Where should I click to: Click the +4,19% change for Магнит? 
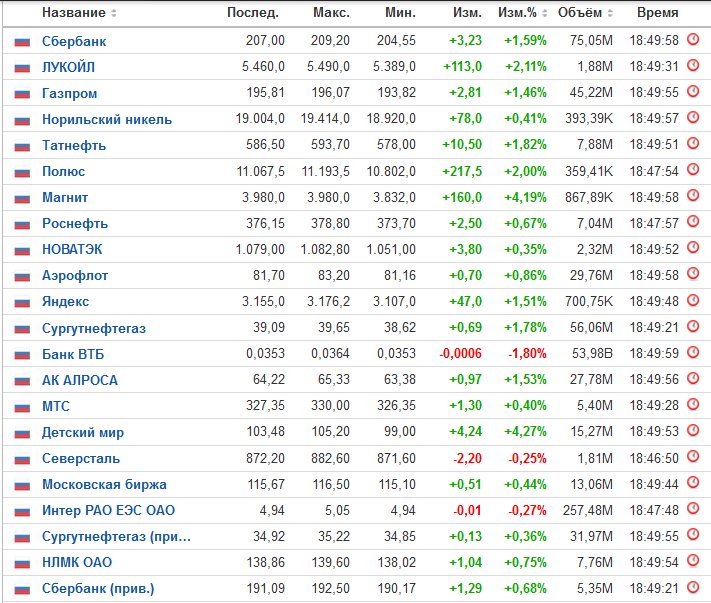coord(526,197)
